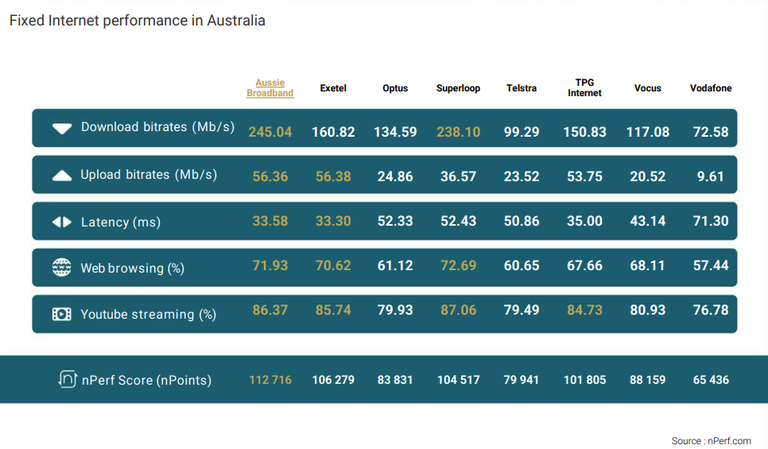Click the Source: nPerf.com text
The image size is (768, 449).
[711, 440]
